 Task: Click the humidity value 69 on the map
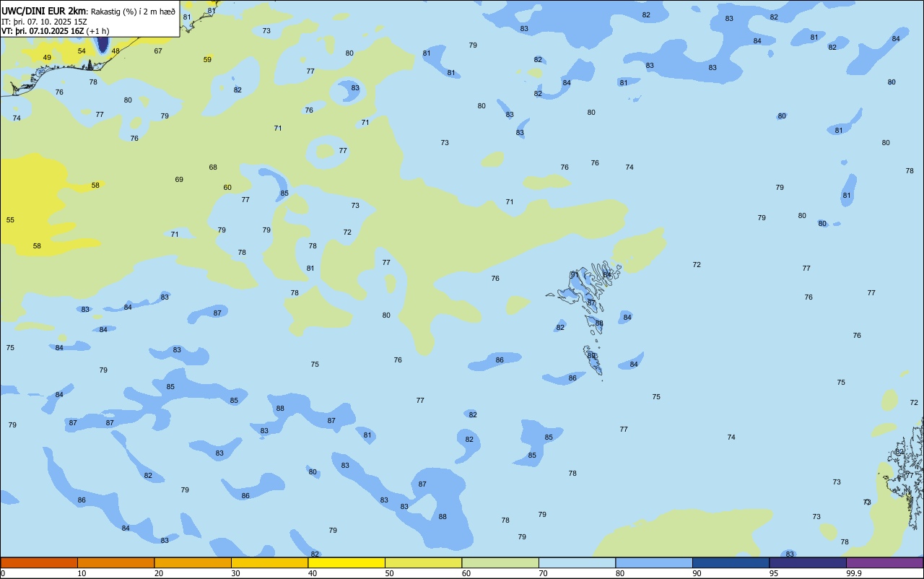(x=179, y=180)
